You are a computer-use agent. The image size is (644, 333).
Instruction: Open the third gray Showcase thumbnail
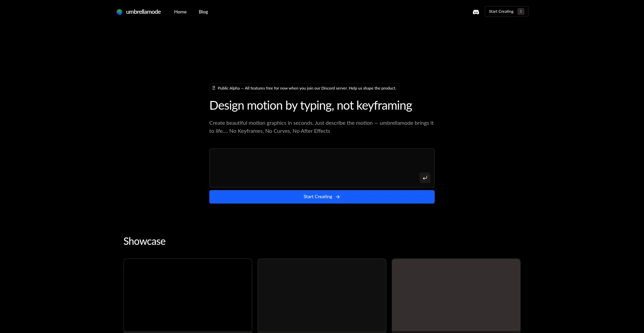tap(456, 295)
